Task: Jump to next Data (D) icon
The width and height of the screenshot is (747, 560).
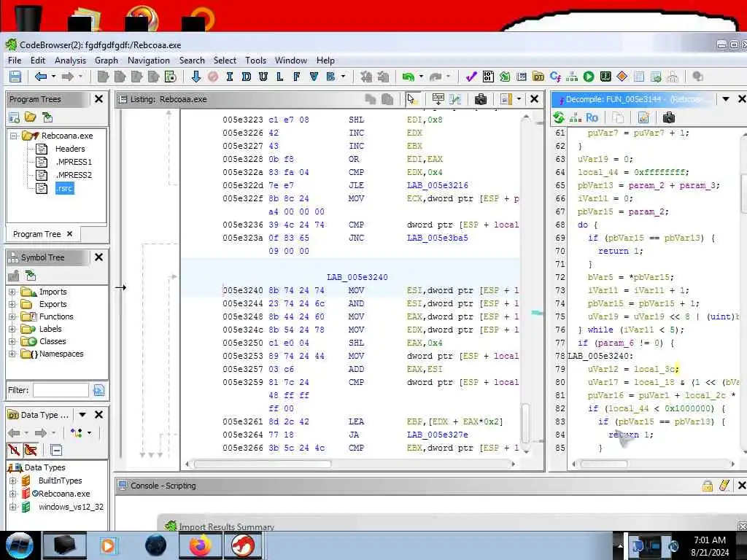Action: (247, 76)
